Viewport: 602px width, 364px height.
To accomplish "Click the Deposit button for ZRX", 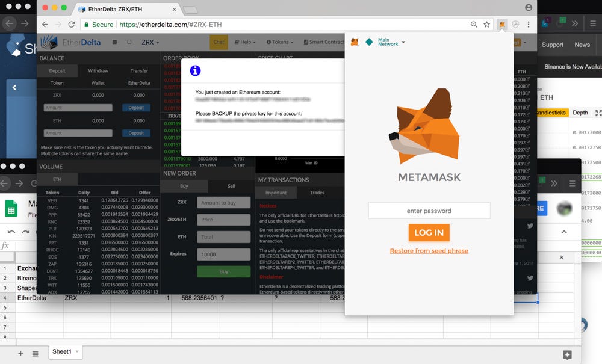I will (x=136, y=108).
